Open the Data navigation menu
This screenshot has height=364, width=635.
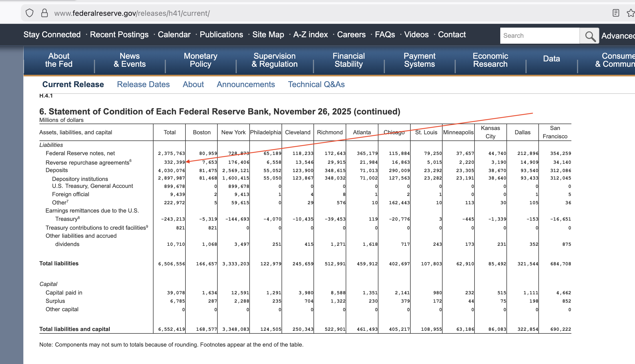pos(551,59)
